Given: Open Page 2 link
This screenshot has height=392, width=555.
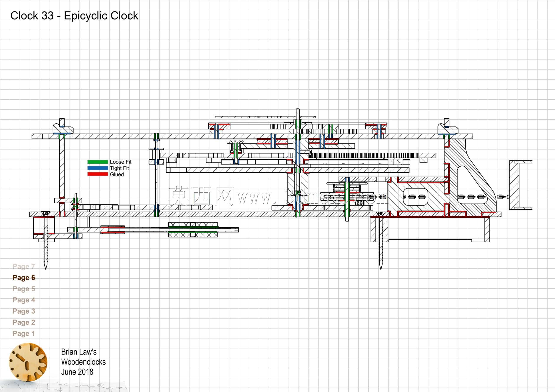Looking at the screenshot, I should click(24, 322).
